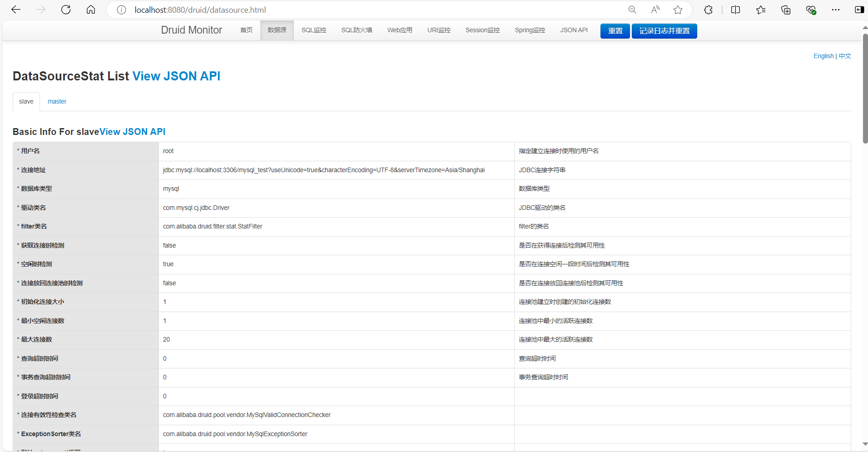Screen dimensions: 868x452
Task: Click the zoom magnifier icon in address bar
Action: [x=632, y=10]
